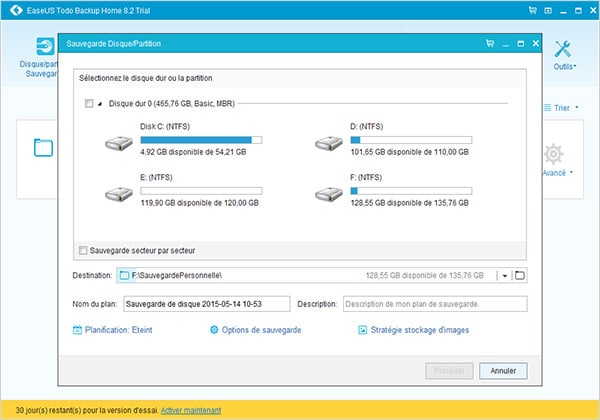Screen dimensions: 600x420
Task: Enable Sauvegarde secteur par secteur checkbox
Action: [x=83, y=251]
